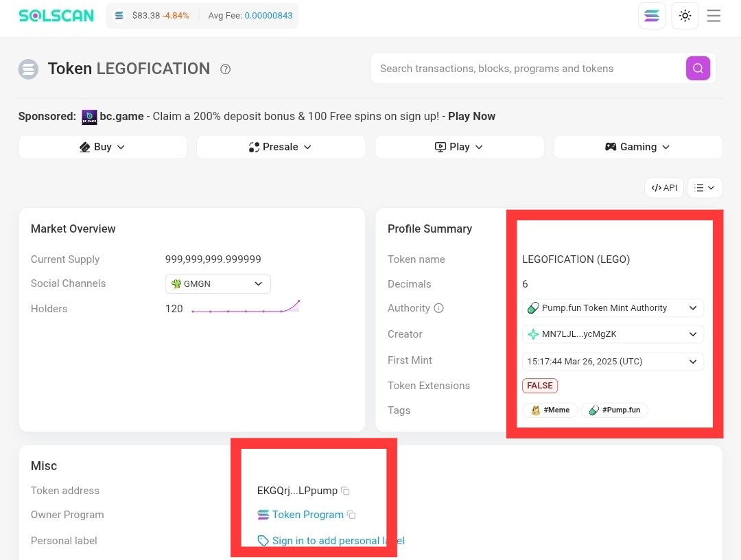This screenshot has height=560, width=741.
Task: Click the bc.game sponsor logo icon
Action: point(89,117)
